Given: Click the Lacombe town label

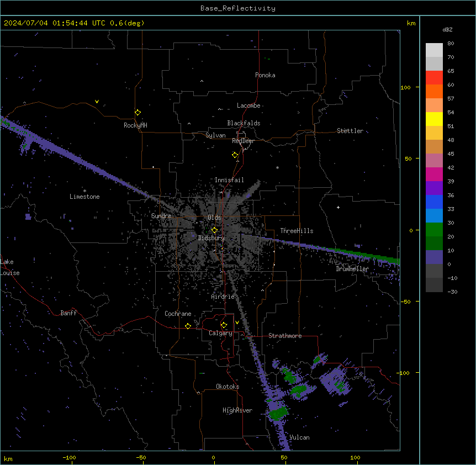Looking at the screenshot, I should point(248,105).
